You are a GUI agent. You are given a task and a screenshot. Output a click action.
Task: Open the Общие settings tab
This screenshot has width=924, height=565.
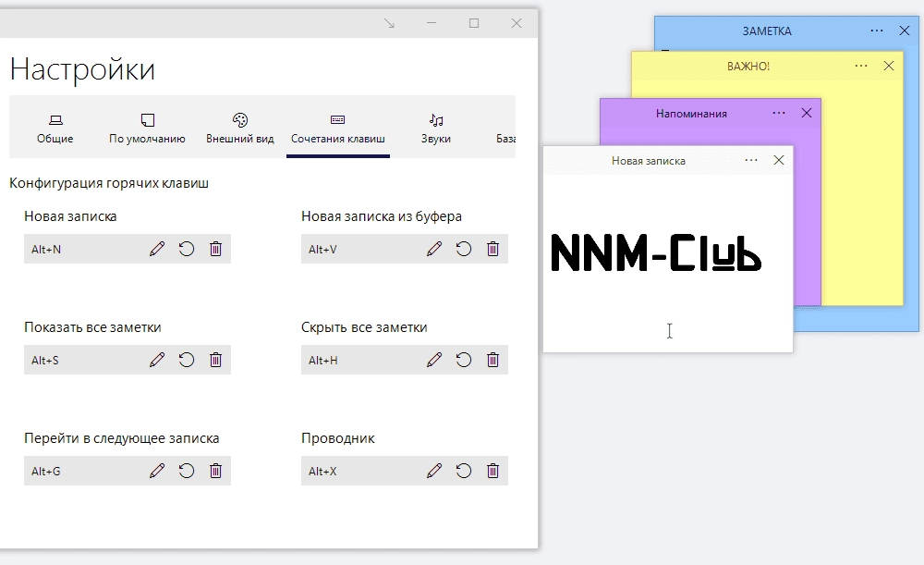pos(55,129)
